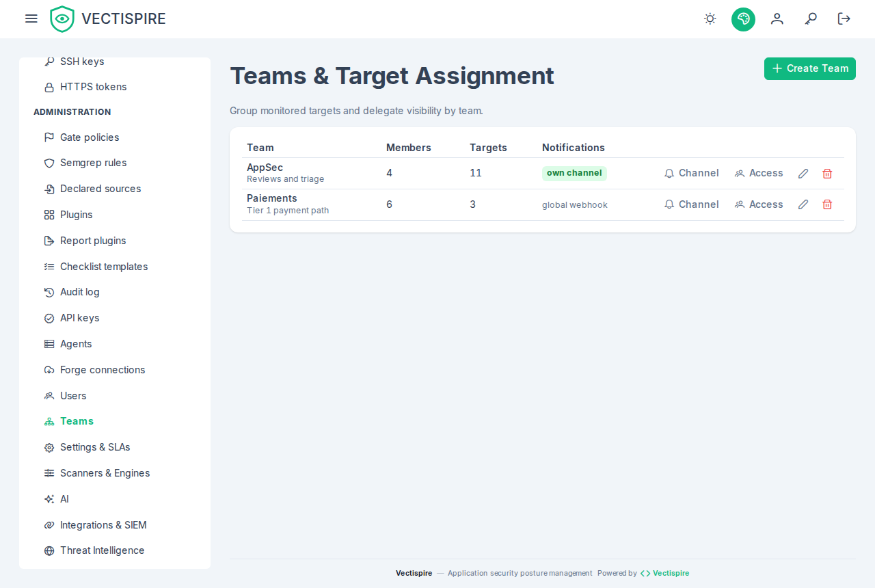Open the AI settings page
The width and height of the screenshot is (875, 588).
[x=115, y=499]
